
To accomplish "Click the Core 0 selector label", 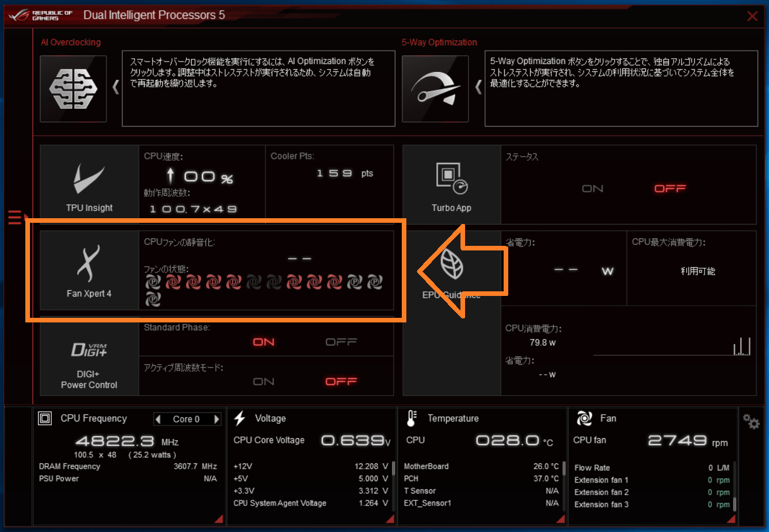I will (x=186, y=419).
